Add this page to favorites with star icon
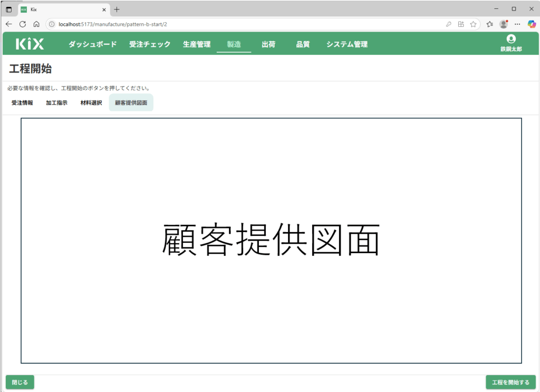The image size is (540, 392). pos(474,24)
